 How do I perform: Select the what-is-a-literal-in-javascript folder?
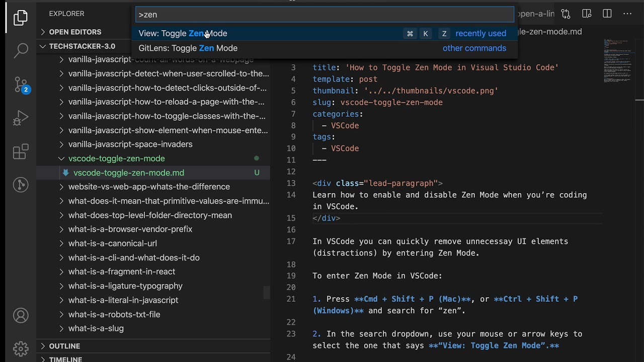pyautogui.click(x=123, y=300)
